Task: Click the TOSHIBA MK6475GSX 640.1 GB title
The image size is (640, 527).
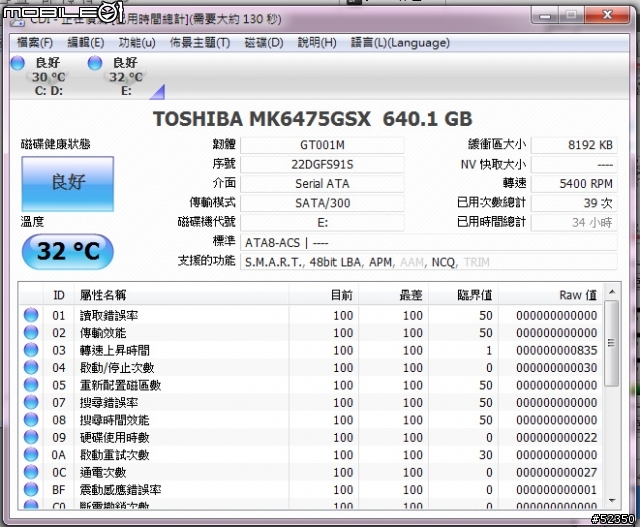Action: point(313,119)
